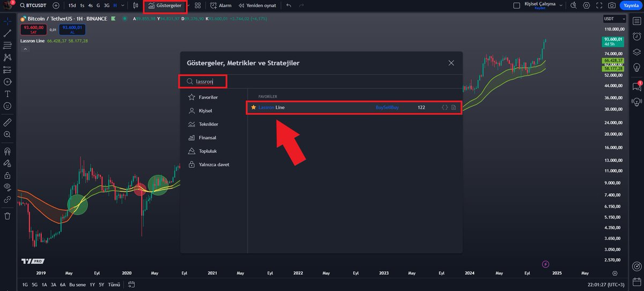The height and width of the screenshot is (291, 644).
Task: Open the brush drawing tools
Action: (x=8, y=82)
